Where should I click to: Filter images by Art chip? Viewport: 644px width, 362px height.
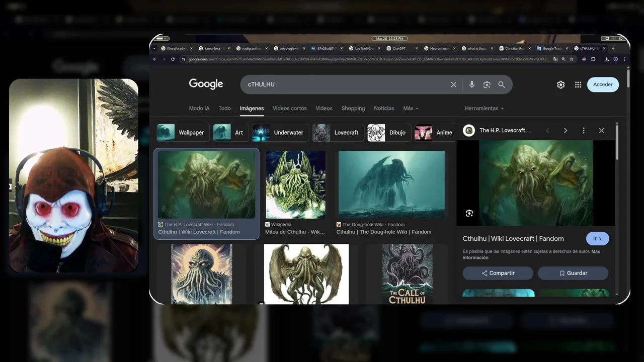click(230, 133)
